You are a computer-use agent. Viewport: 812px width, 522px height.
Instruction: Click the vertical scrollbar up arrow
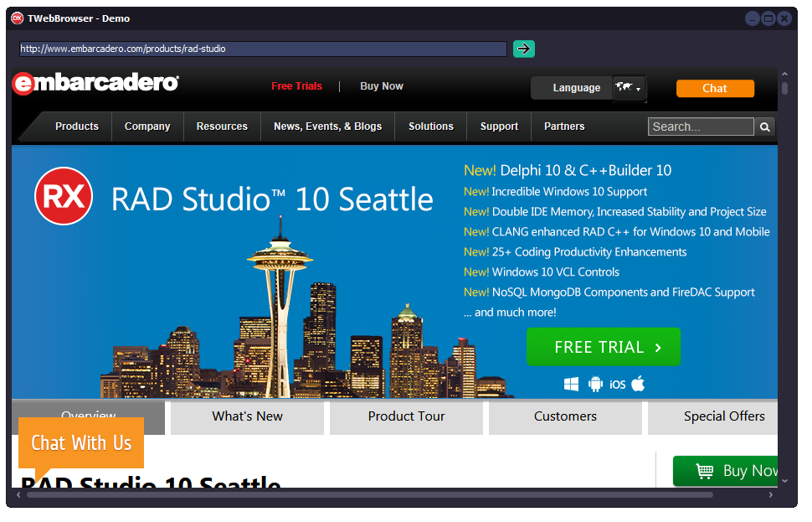tap(785, 74)
